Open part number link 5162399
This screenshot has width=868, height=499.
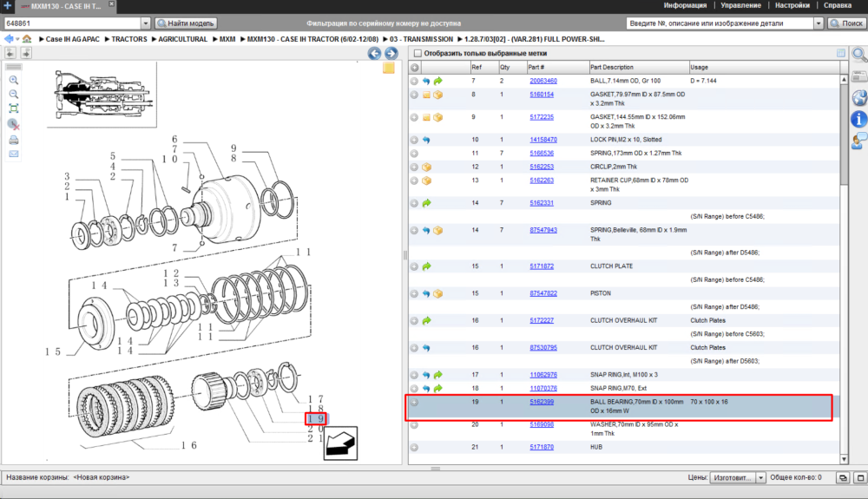point(542,402)
